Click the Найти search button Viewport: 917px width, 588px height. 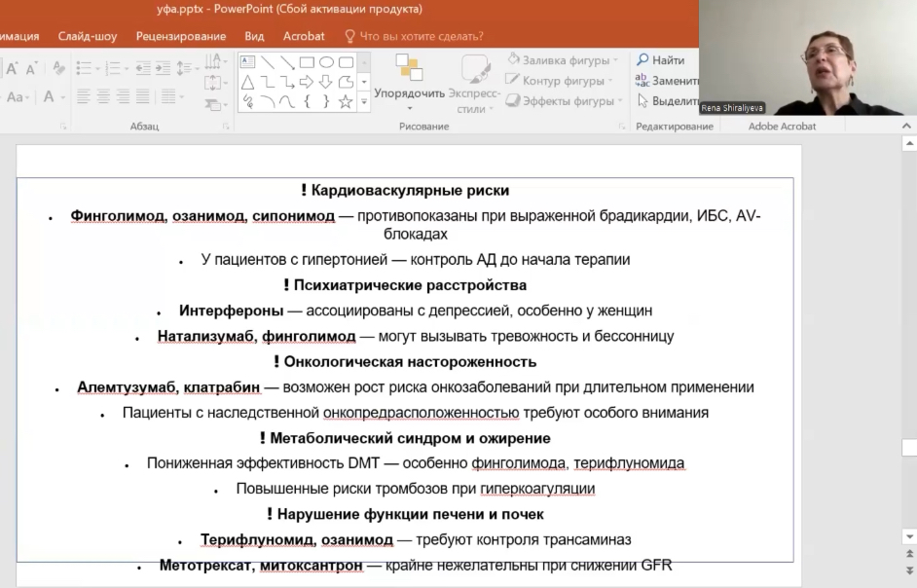(x=660, y=60)
